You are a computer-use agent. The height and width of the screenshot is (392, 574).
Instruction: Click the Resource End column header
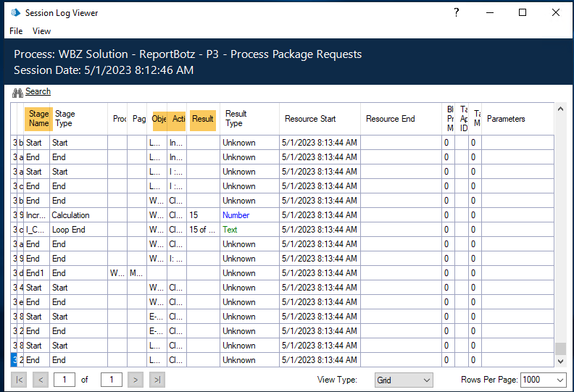(x=402, y=119)
